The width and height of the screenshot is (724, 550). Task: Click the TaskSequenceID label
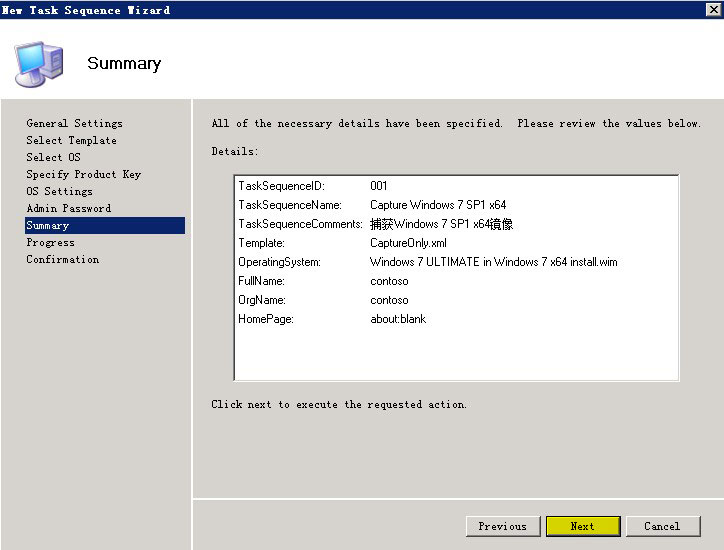pos(282,186)
